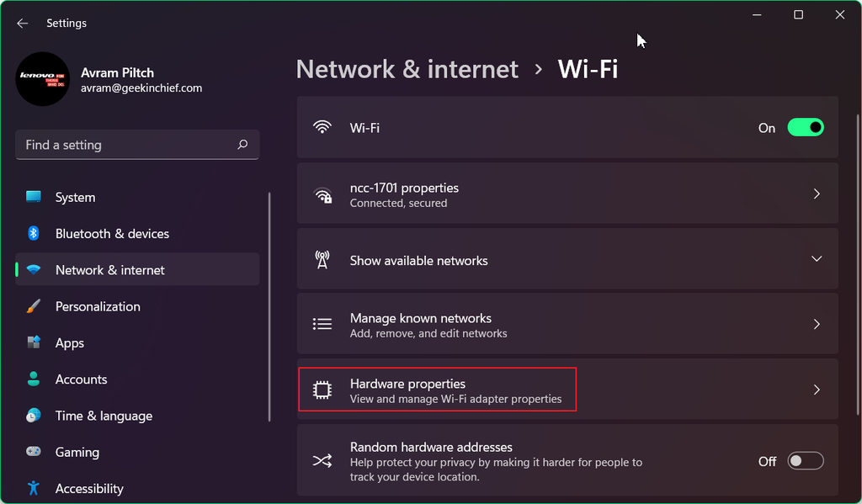The width and height of the screenshot is (862, 504).
Task: Open Manage known networks via chevron
Action: (816, 323)
